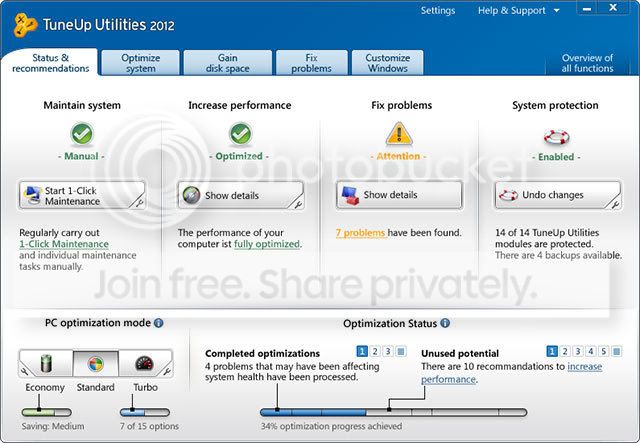Viewport: 640px width, 443px height.
Task: Show list view of Unused potential
Action: pos(617,351)
